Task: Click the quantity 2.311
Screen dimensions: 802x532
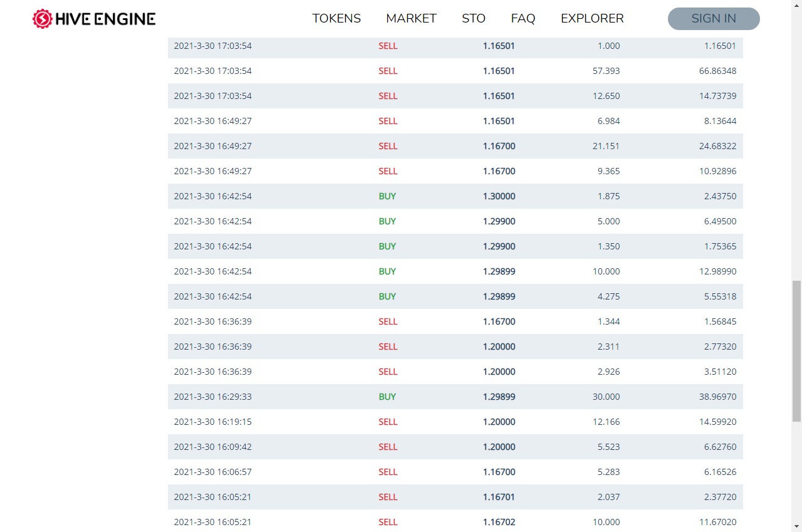Action: [608, 347]
